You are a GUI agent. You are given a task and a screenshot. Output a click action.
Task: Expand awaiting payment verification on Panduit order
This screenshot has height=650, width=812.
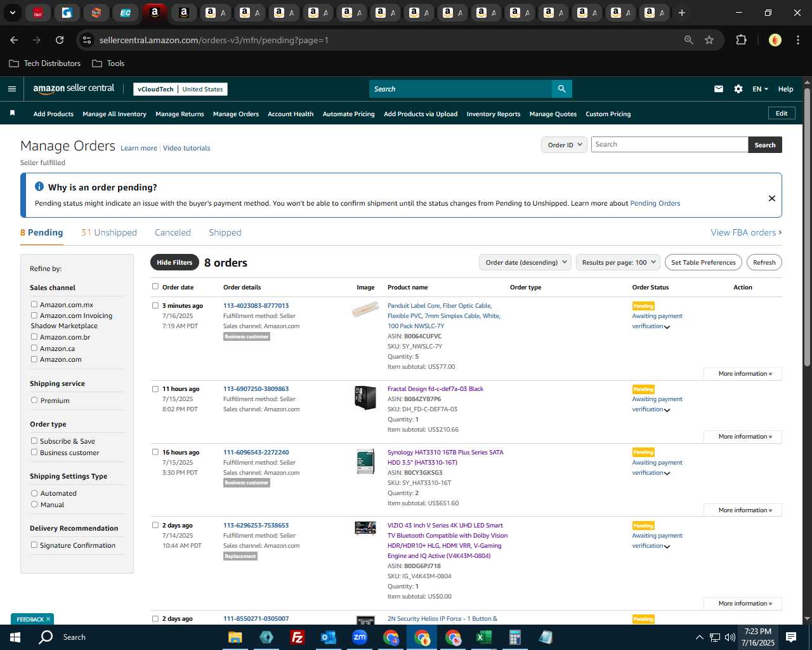coord(667,327)
